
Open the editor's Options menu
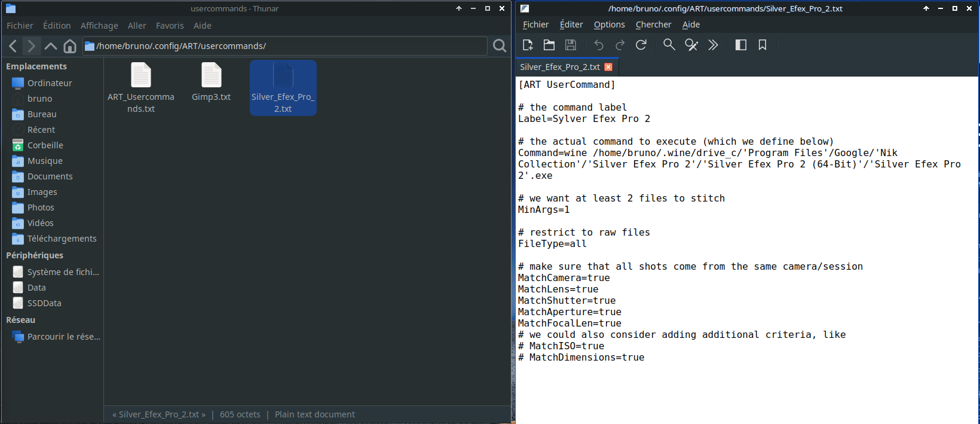pyautogui.click(x=609, y=25)
